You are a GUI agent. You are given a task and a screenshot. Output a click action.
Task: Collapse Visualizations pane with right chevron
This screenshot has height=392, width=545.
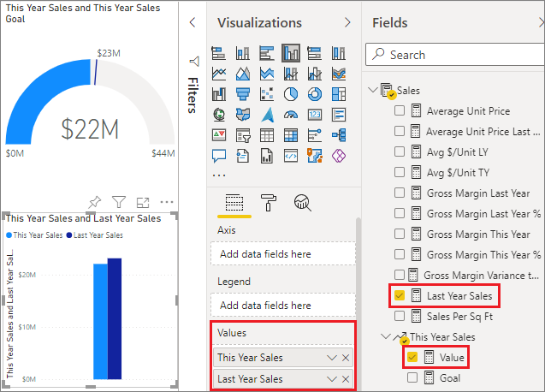click(x=347, y=22)
